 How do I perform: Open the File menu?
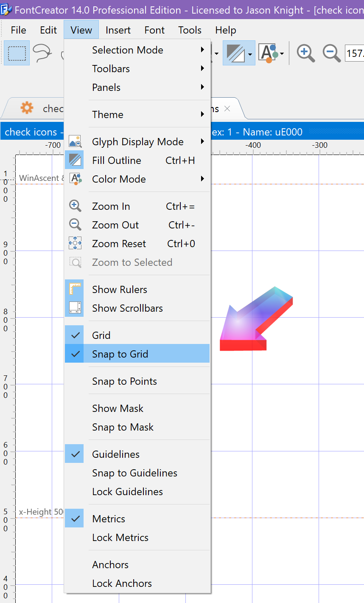click(x=18, y=30)
